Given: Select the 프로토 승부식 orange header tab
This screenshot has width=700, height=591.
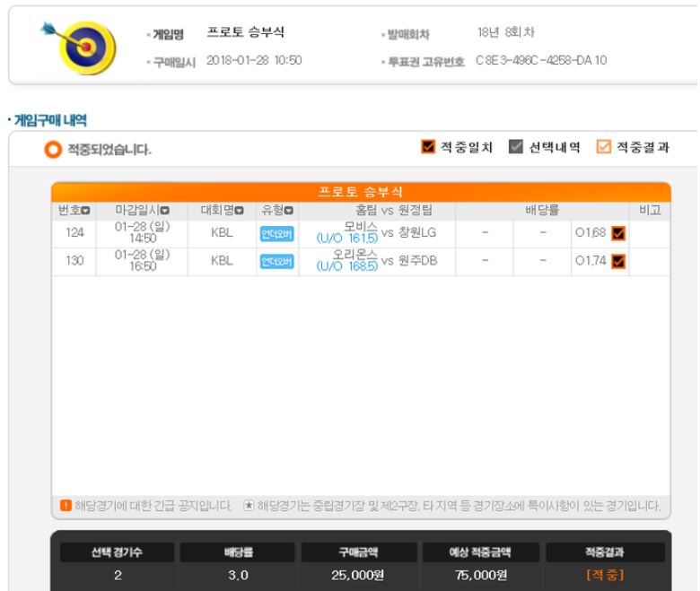Looking at the screenshot, I should click(x=361, y=192).
